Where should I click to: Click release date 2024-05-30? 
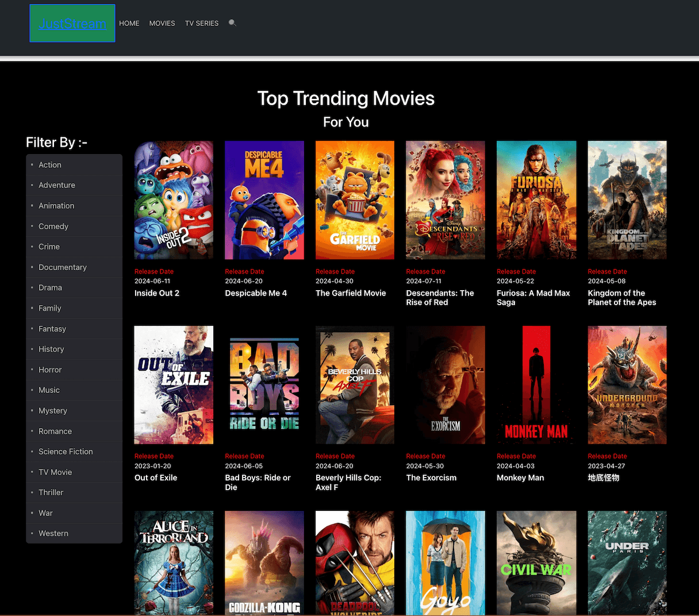[x=425, y=466]
